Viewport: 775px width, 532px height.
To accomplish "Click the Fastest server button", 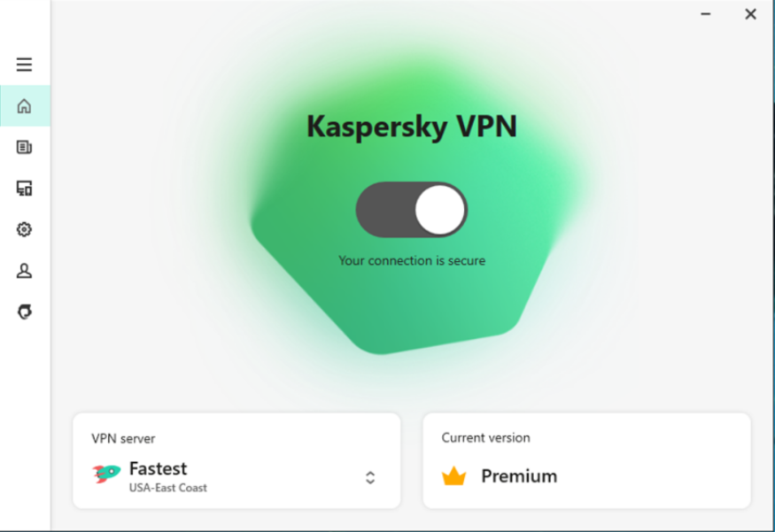I will coord(159,468).
